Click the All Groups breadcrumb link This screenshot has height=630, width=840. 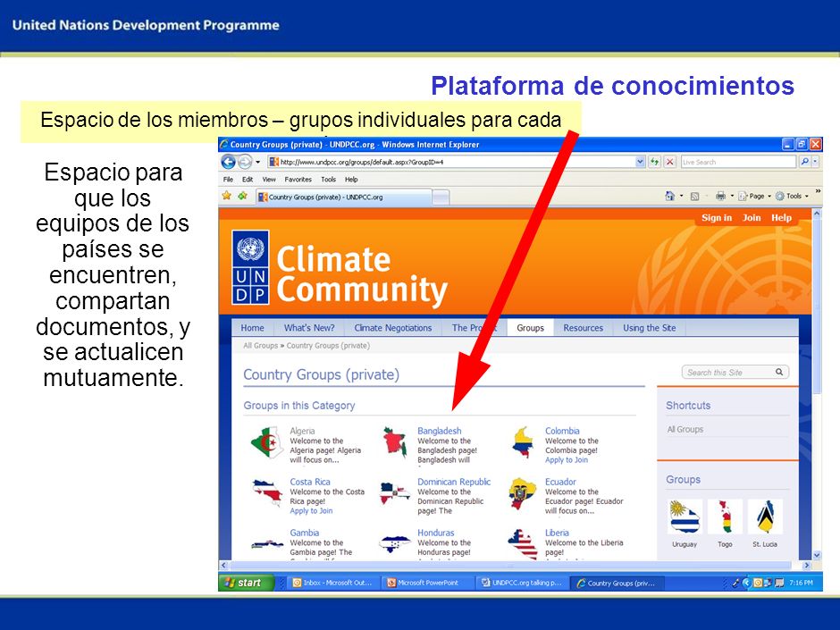[x=260, y=346]
